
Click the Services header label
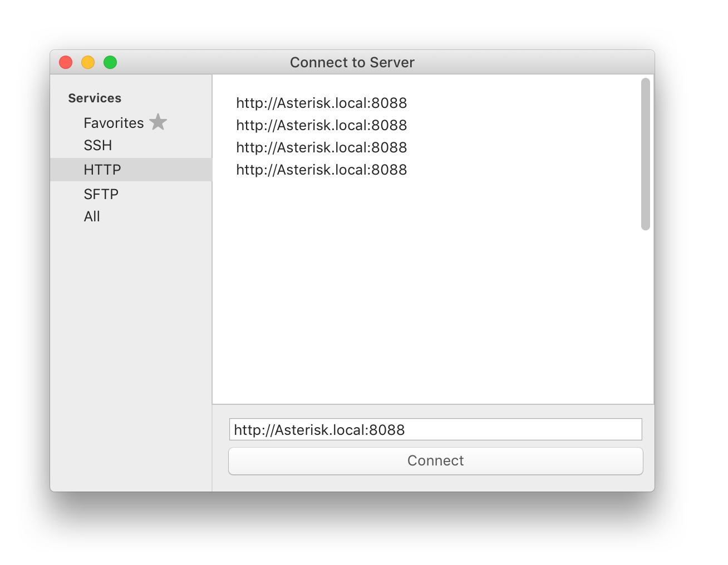pyautogui.click(x=94, y=98)
